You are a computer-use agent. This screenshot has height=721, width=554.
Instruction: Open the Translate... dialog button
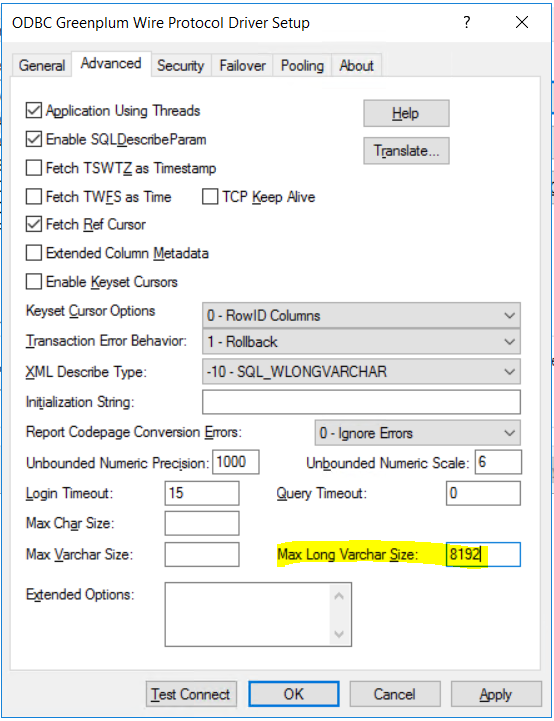pos(406,151)
